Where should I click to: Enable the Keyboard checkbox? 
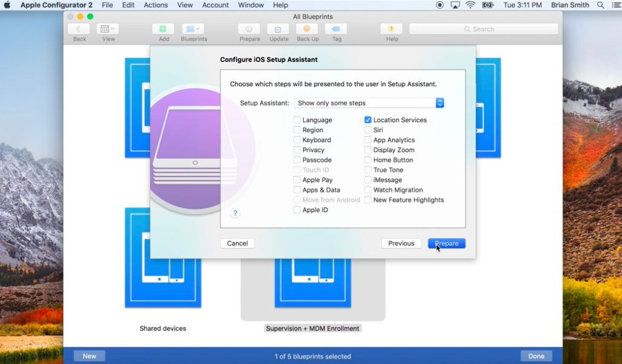pyautogui.click(x=297, y=140)
